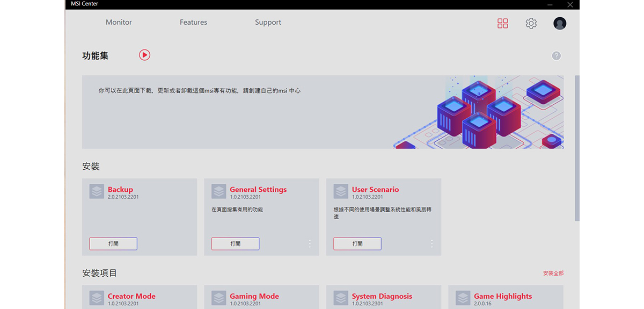This screenshot has height=309, width=644.
Task: Click the vertical scrollbar thumb
Action: click(x=577, y=148)
